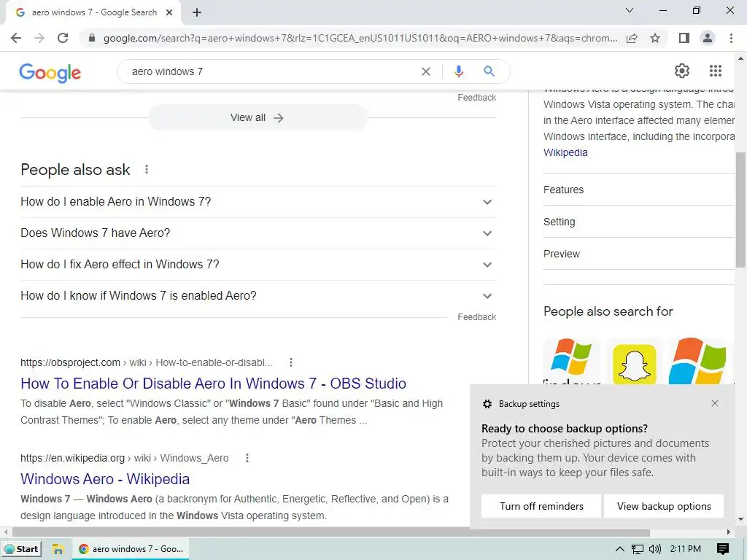Expand How do I know if Aero enabled
This screenshot has height=560, width=747.
(258, 296)
